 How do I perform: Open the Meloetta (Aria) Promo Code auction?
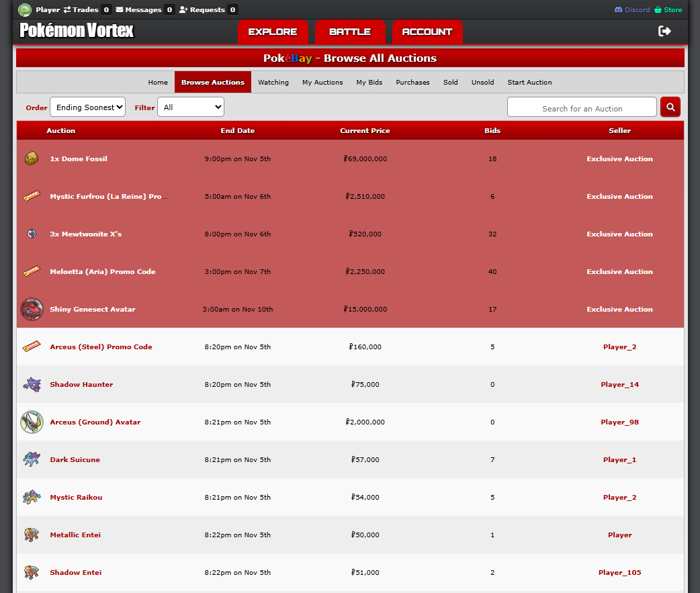102,272
